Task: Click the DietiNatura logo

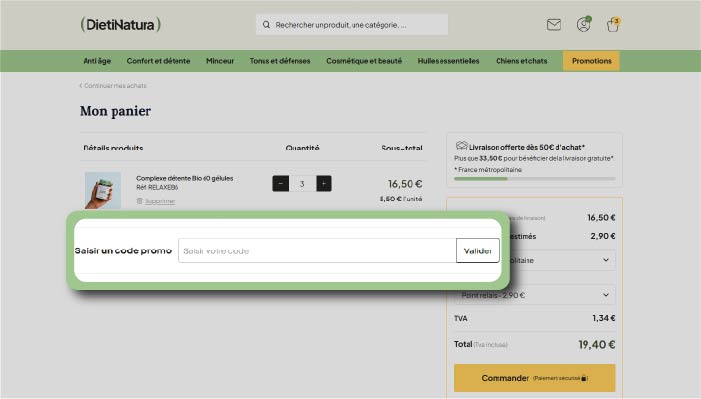Action: point(121,24)
